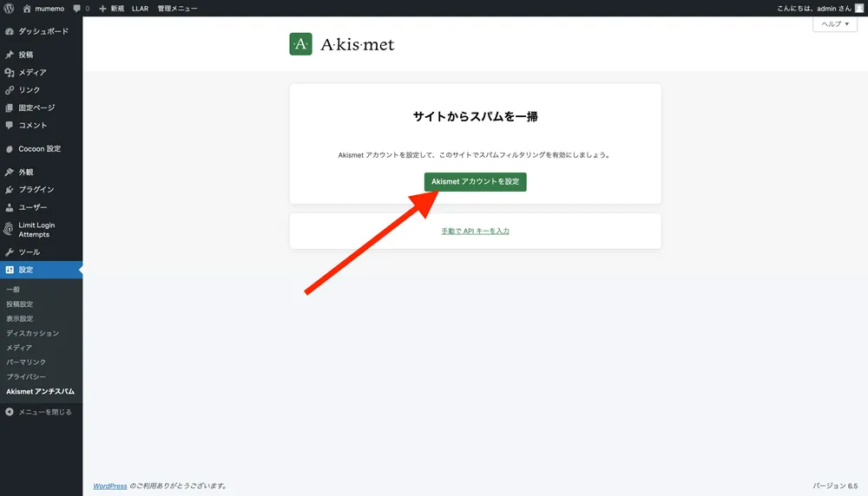This screenshot has height=496, width=868.
Task: Open the + 新規 admin bar menu
Action: coord(111,9)
